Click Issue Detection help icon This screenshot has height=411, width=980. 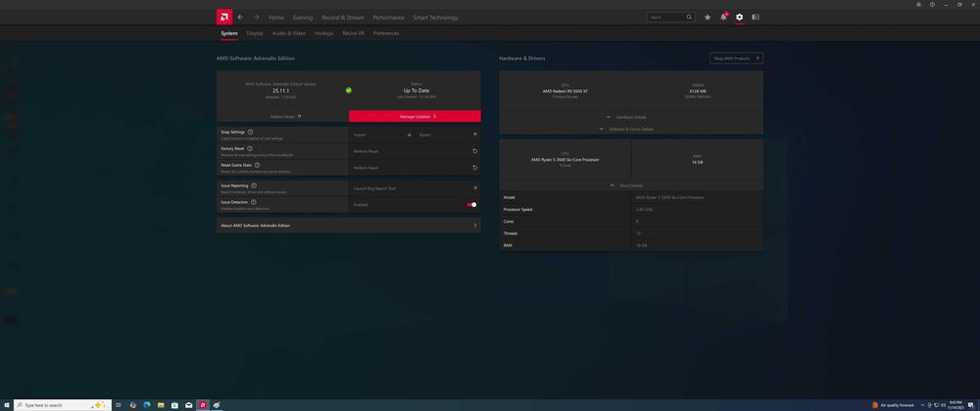[x=253, y=202]
